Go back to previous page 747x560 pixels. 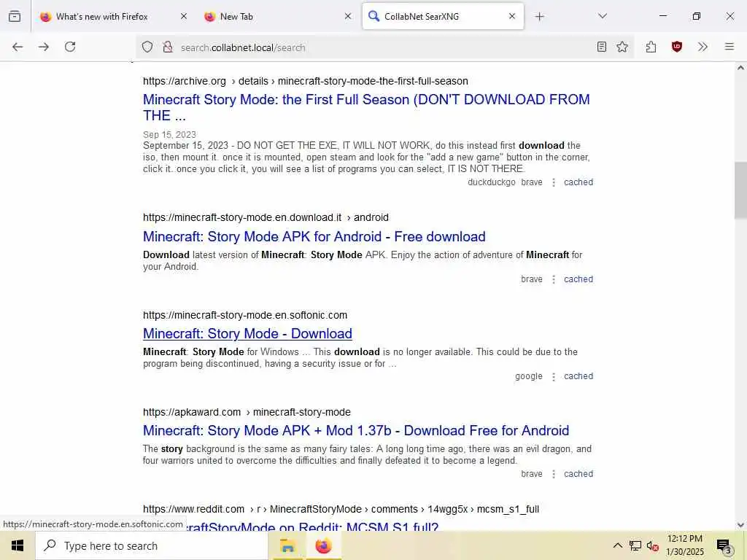coord(18,47)
